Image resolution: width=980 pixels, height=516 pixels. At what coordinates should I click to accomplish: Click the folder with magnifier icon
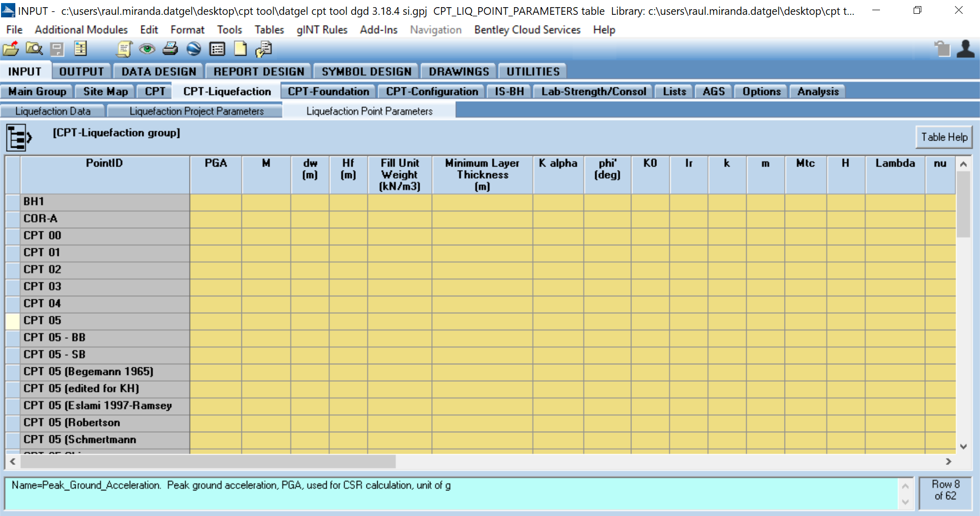[x=34, y=49]
